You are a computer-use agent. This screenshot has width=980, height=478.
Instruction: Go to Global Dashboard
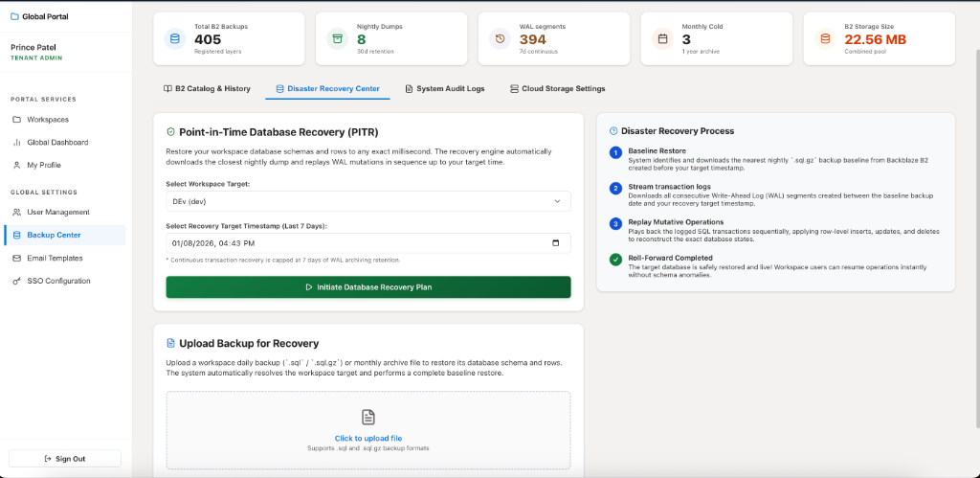coord(65,143)
